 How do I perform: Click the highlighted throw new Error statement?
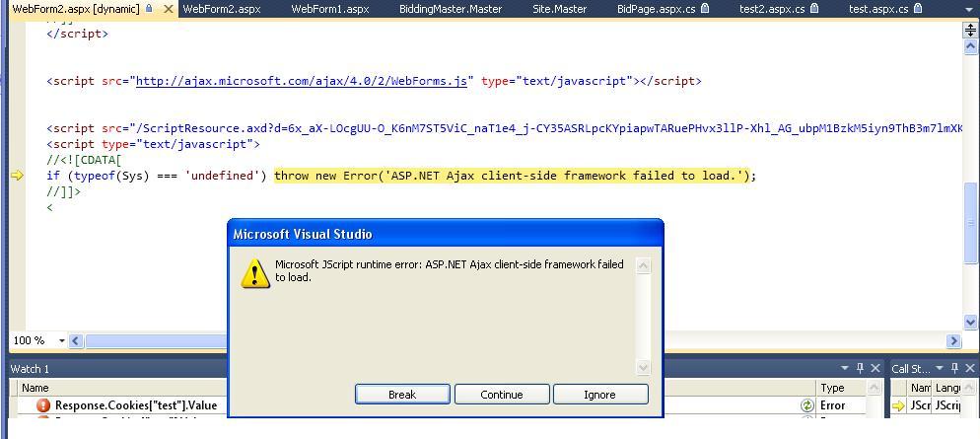click(512, 176)
